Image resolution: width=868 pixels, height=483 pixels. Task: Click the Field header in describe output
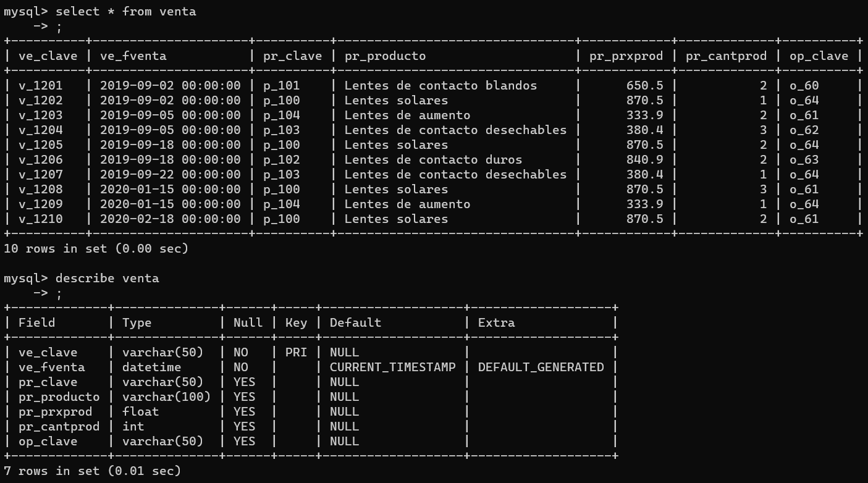pos(37,323)
